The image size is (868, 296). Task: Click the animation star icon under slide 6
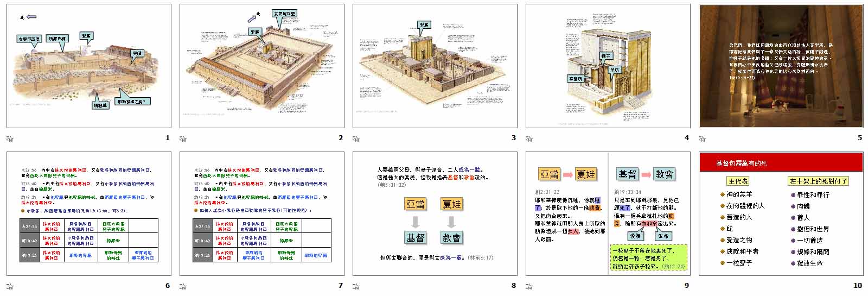10,286
